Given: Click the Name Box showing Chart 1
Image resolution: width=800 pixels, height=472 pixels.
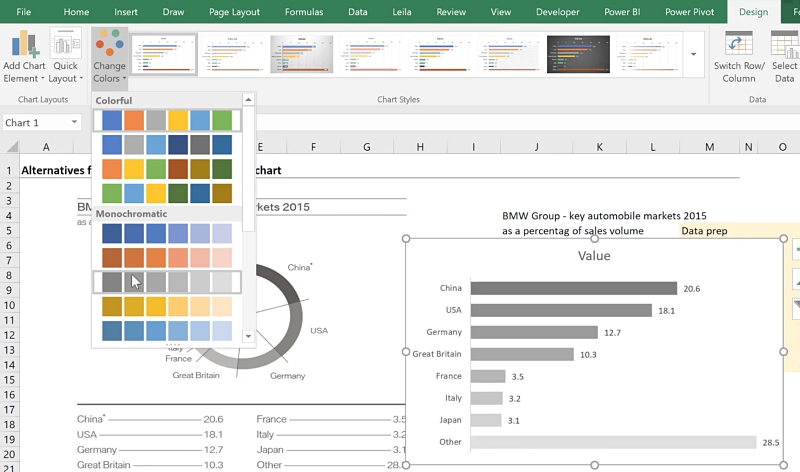Looking at the screenshot, I should 35,123.
